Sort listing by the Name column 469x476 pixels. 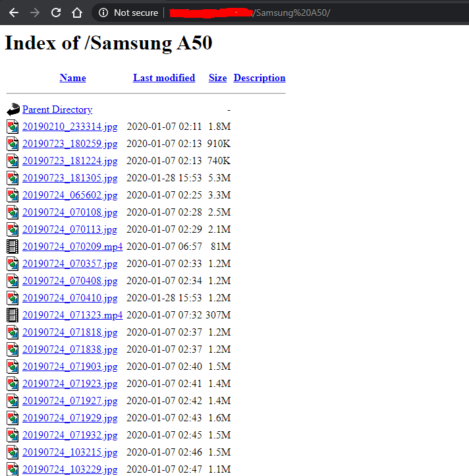[x=72, y=78]
